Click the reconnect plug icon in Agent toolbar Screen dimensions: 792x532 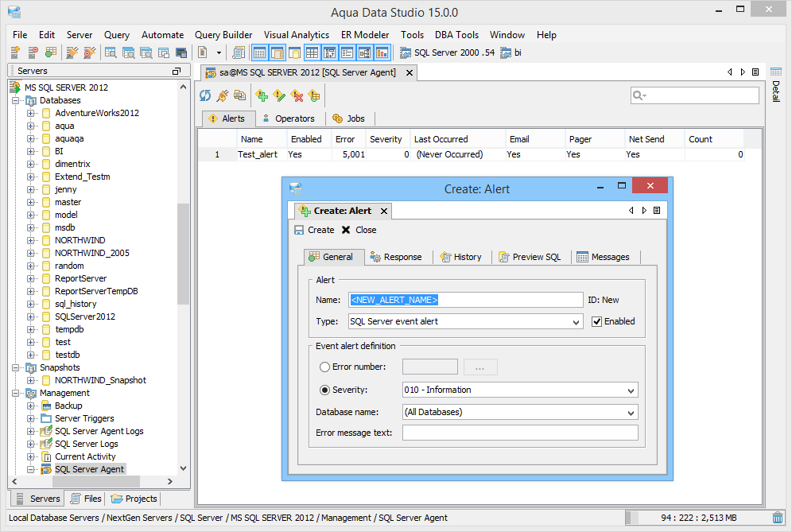pyautogui.click(x=222, y=95)
